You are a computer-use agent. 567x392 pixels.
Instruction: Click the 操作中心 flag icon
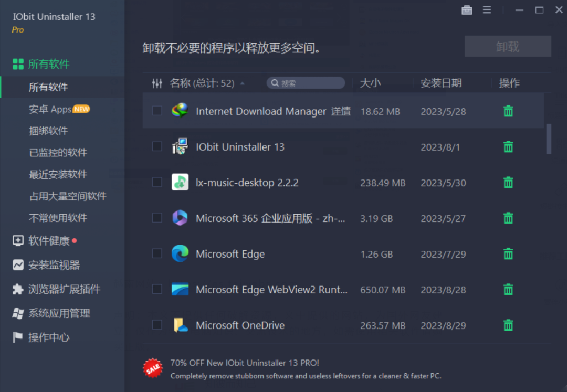(17, 337)
